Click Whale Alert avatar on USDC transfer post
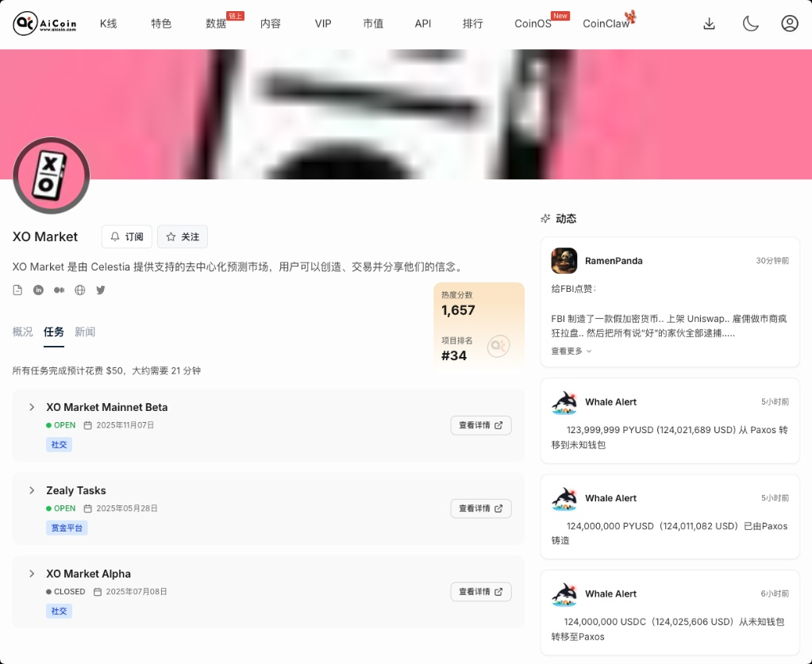 click(564, 594)
